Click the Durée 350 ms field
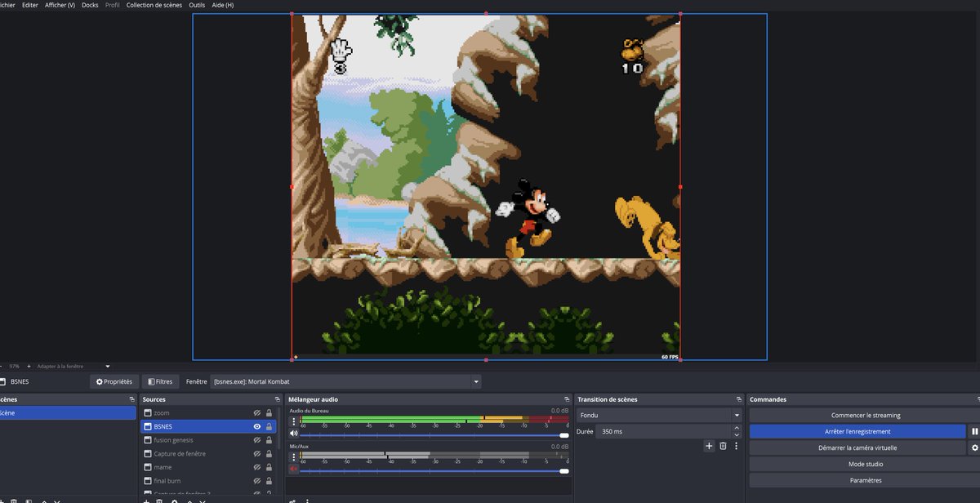Image resolution: width=980 pixels, height=503 pixels. pyautogui.click(x=664, y=430)
